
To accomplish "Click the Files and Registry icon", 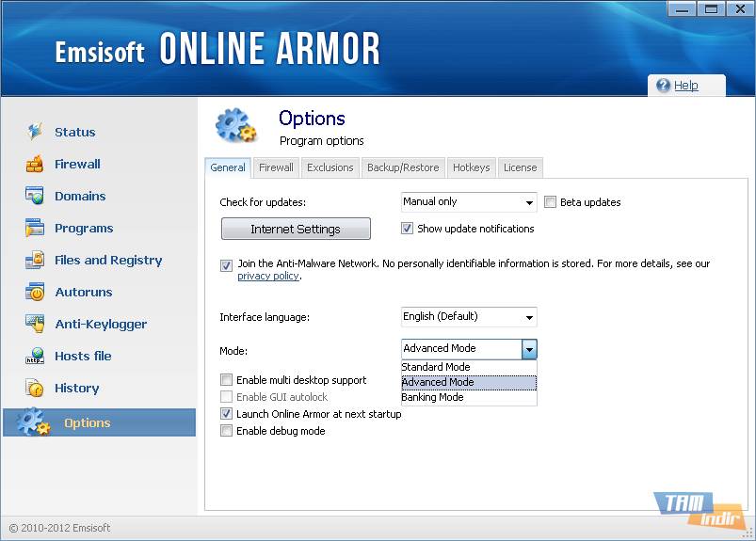I will coord(35,260).
